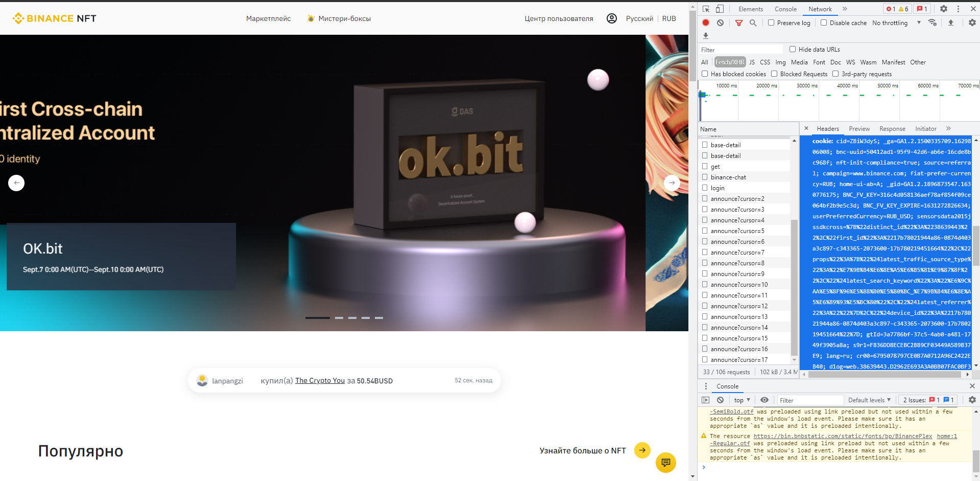Expand the console input prompt
This screenshot has height=481, width=980.
pos(704,467)
